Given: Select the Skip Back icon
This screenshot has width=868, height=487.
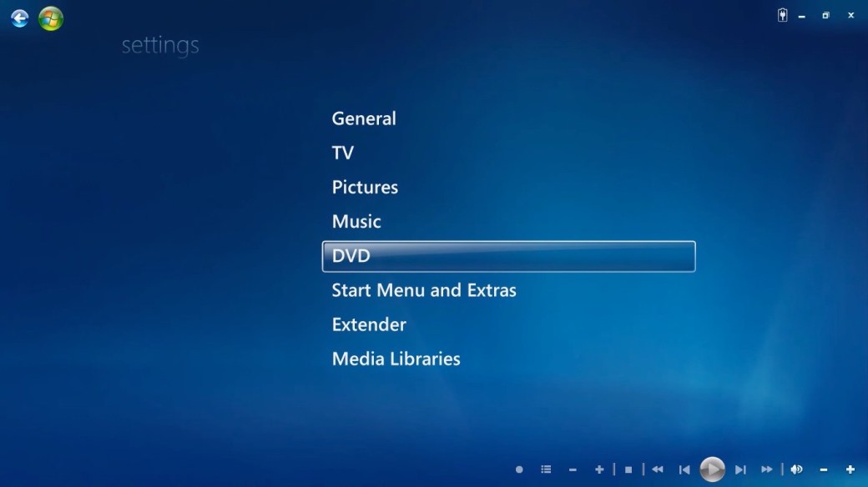Looking at the screenshot, I should pyautogui.click(x=684, y=469).
